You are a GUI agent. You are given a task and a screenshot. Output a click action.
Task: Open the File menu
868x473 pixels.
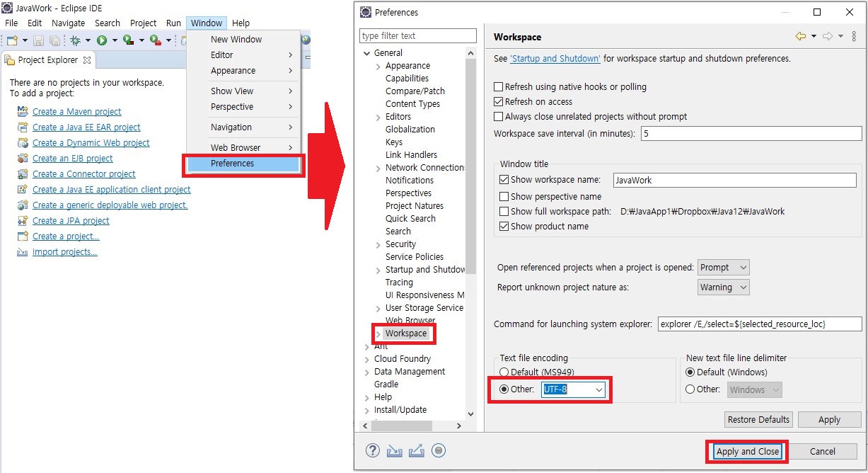(11, 23)
